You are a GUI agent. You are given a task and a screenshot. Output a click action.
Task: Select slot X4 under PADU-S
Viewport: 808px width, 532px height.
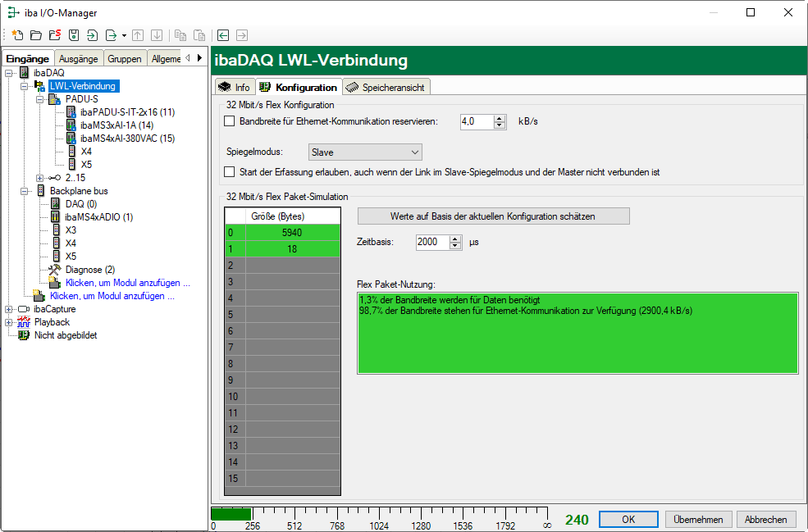click(x=86, y=152)
